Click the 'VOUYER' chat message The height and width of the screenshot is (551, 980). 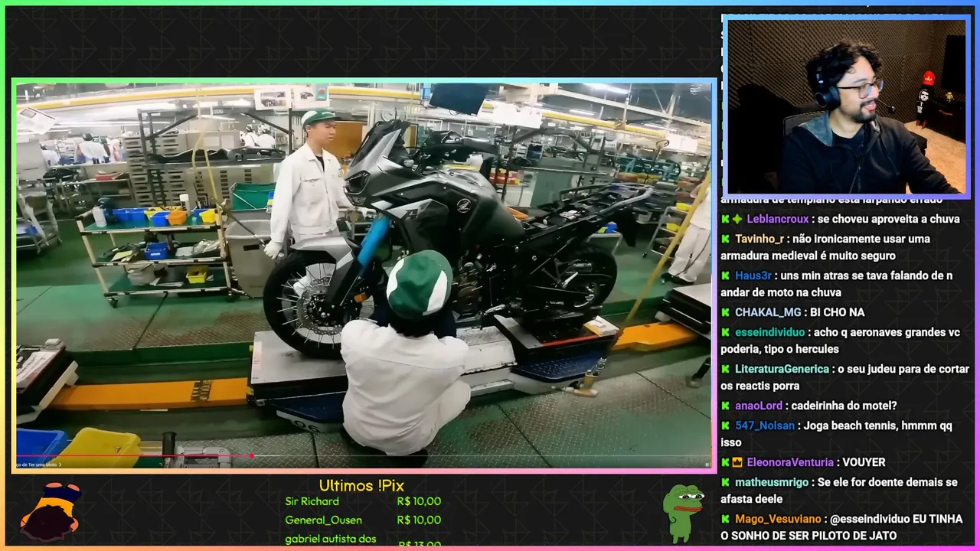(x=864, y=462)
